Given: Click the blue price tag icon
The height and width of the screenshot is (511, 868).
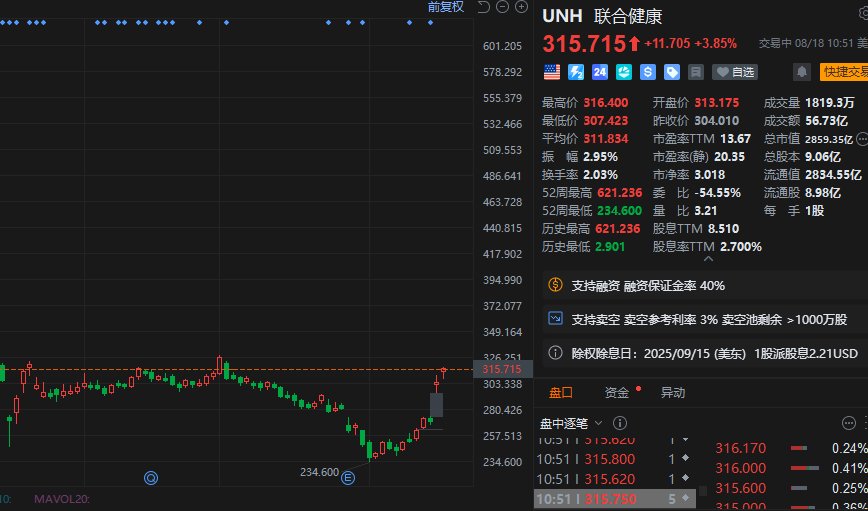Looking at the screenshot, I should (x=671, y=72).
